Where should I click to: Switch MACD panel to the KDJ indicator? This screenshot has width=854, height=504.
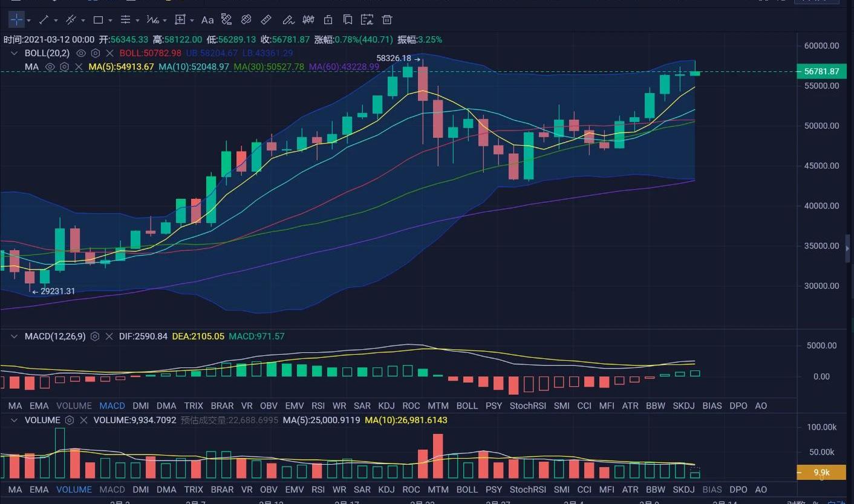pos(386,406)
